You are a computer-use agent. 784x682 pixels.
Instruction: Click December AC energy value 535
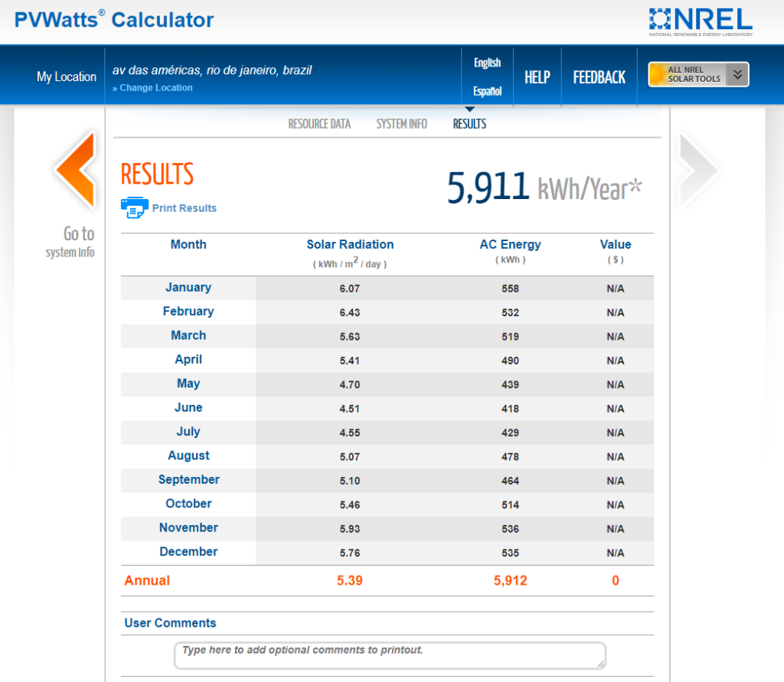pos(511,553)
